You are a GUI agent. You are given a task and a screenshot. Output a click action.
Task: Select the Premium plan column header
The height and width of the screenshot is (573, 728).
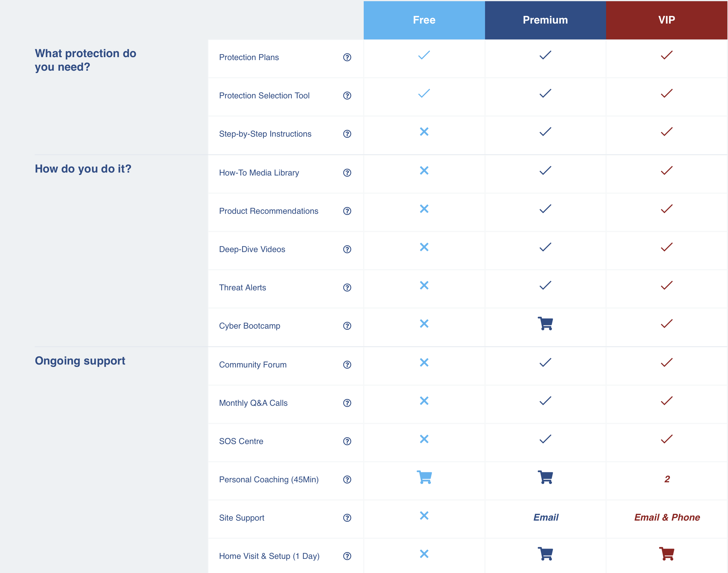[x=545, y=20]
